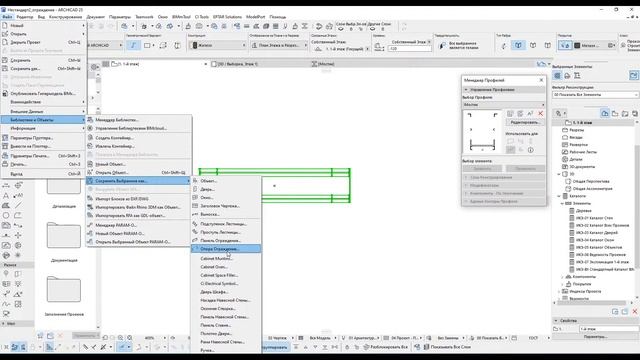This screenshot has width=640, height=360.
Task: Select the rectangular geometry method icon
Action: 147,45
